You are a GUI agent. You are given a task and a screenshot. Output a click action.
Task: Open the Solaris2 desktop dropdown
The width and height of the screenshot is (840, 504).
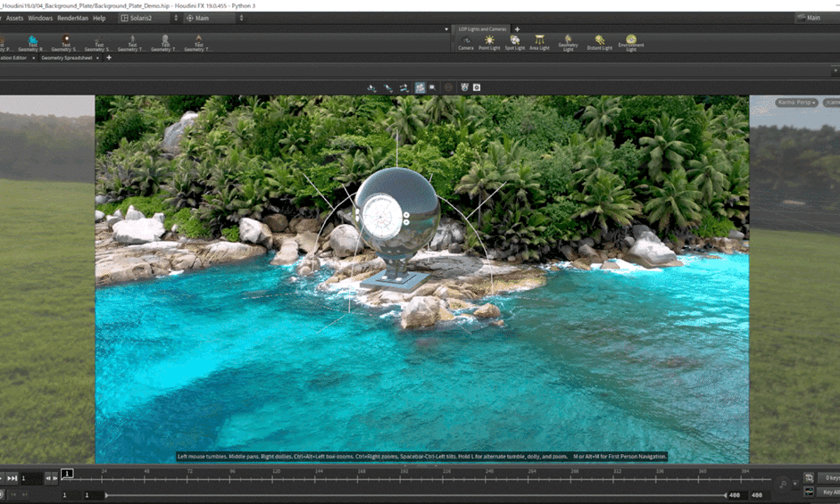[145, 18]
